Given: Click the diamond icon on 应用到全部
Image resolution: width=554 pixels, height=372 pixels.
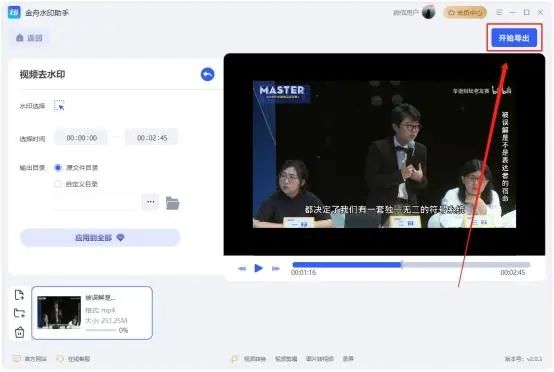Looking at the screenshot, I should tap(120, 237).
